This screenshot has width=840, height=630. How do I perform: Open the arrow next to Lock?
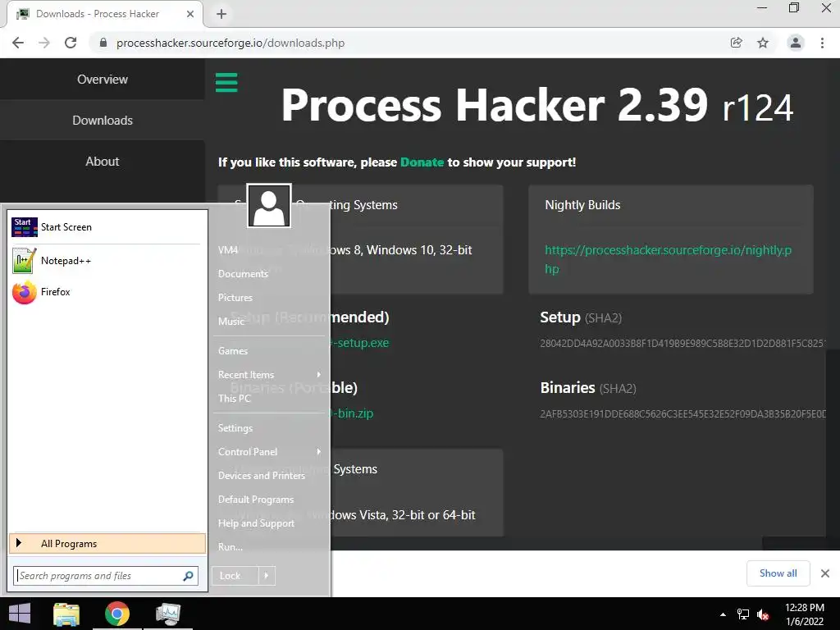pyautogui.click(x=267, y=576)
